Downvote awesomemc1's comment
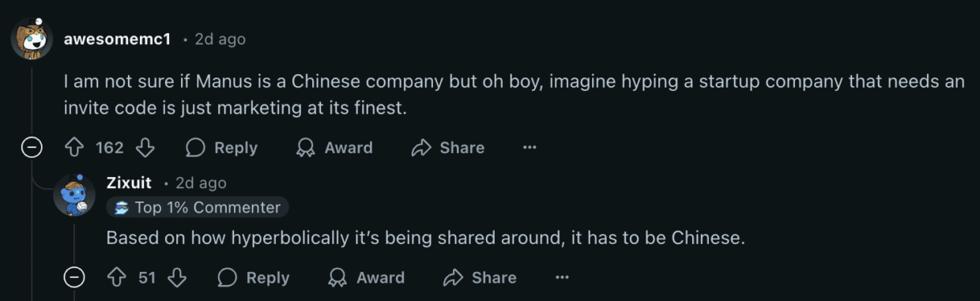Image resolution: width=980 pixels, height=301 pixels. (145, 148)
